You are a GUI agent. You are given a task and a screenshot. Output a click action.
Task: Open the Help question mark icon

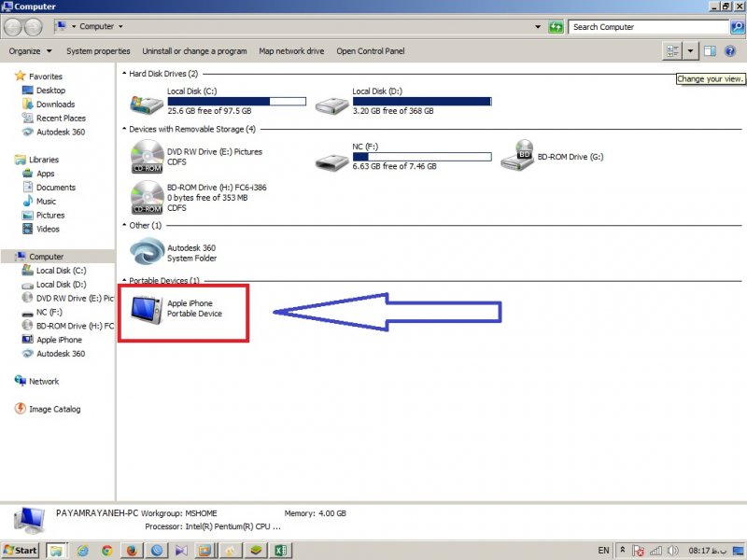(x=730, y=51)
